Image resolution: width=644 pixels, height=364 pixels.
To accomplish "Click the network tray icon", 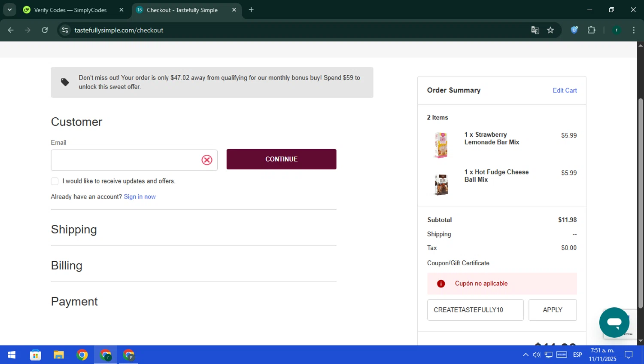I will [549, 355].
